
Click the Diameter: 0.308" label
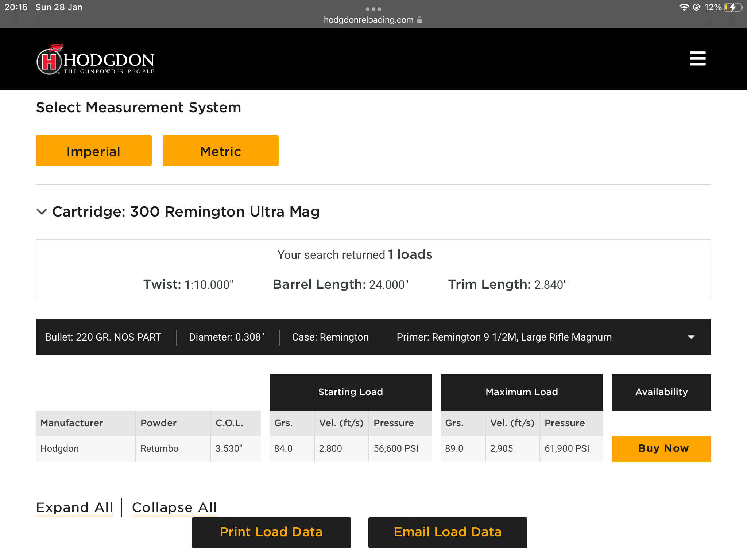[227, 337]
